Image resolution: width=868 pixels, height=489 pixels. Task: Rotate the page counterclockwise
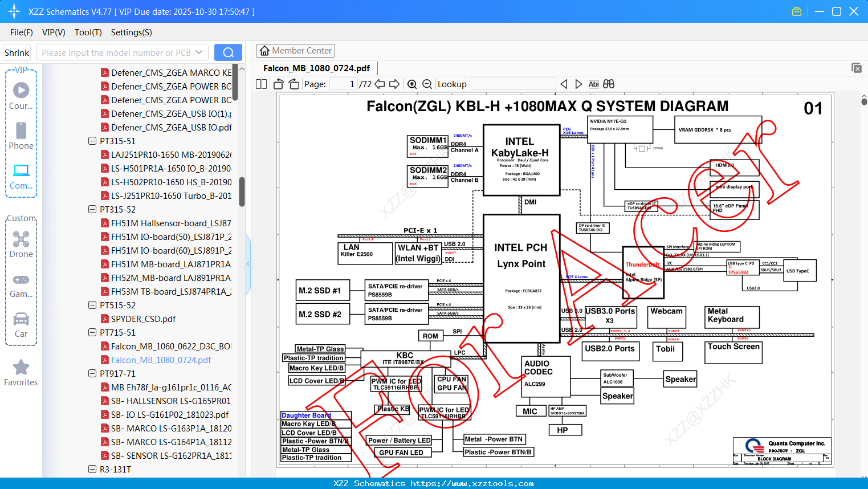[279, 84]
